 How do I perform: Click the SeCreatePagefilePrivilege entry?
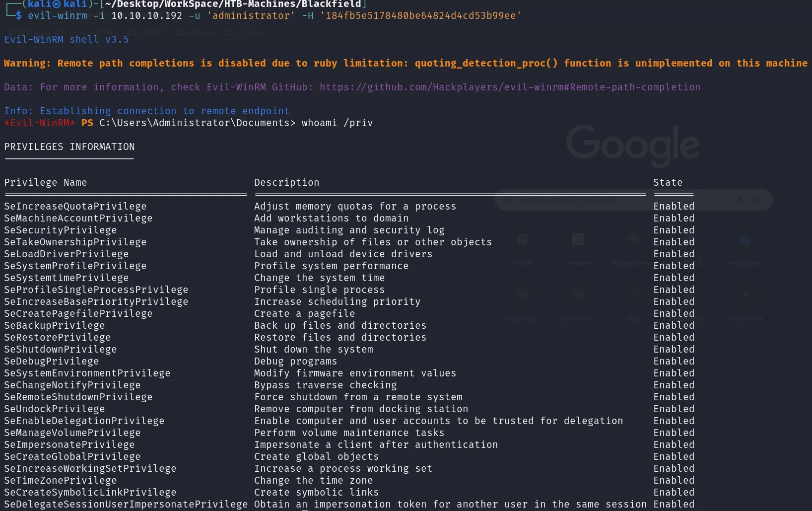tap(78, 314)
